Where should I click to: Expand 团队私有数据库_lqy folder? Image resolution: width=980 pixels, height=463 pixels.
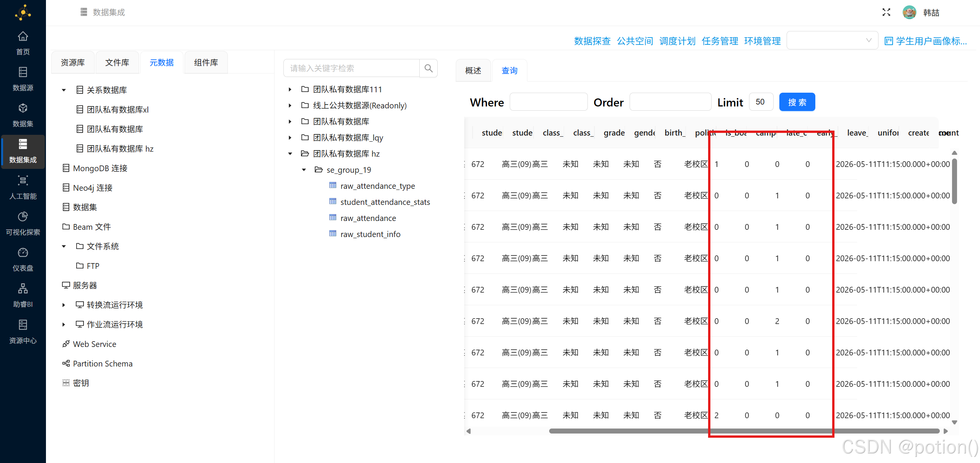pos(290,137)
